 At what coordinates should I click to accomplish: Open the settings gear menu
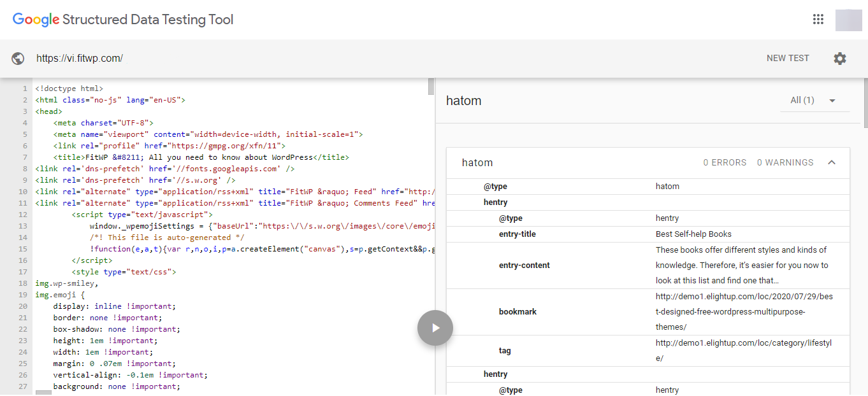coord(840,59)
